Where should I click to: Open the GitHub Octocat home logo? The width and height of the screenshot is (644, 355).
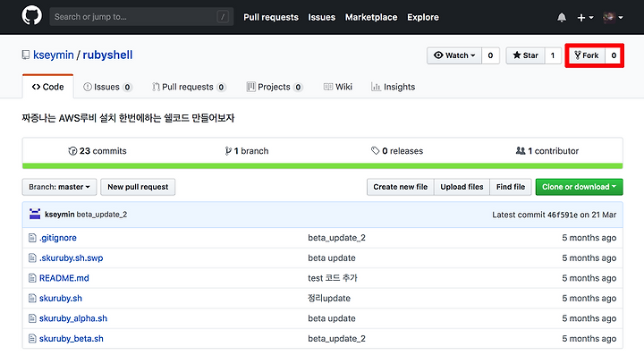pyautogui.click(x=31, y=16)
